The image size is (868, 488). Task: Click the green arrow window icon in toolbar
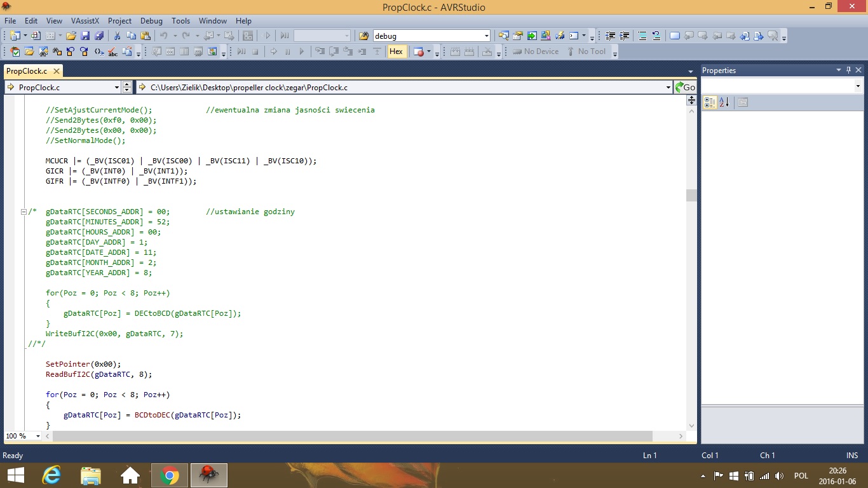[531, 36]
